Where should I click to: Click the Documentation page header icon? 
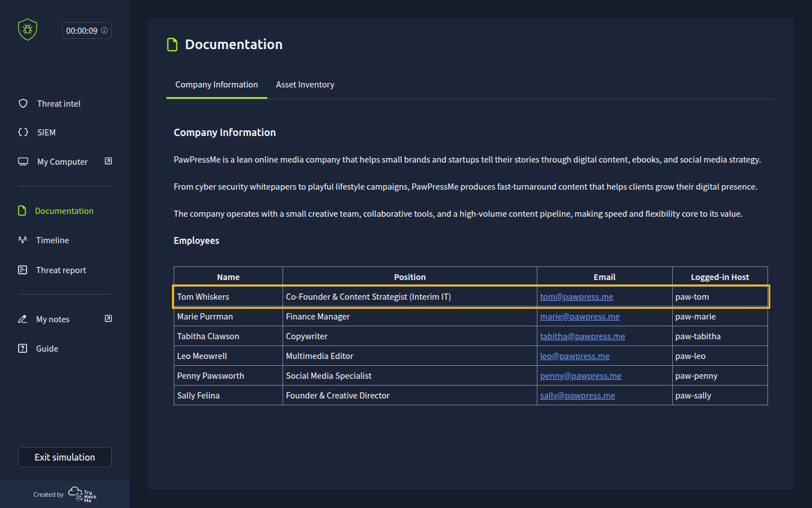click(173, 45)
